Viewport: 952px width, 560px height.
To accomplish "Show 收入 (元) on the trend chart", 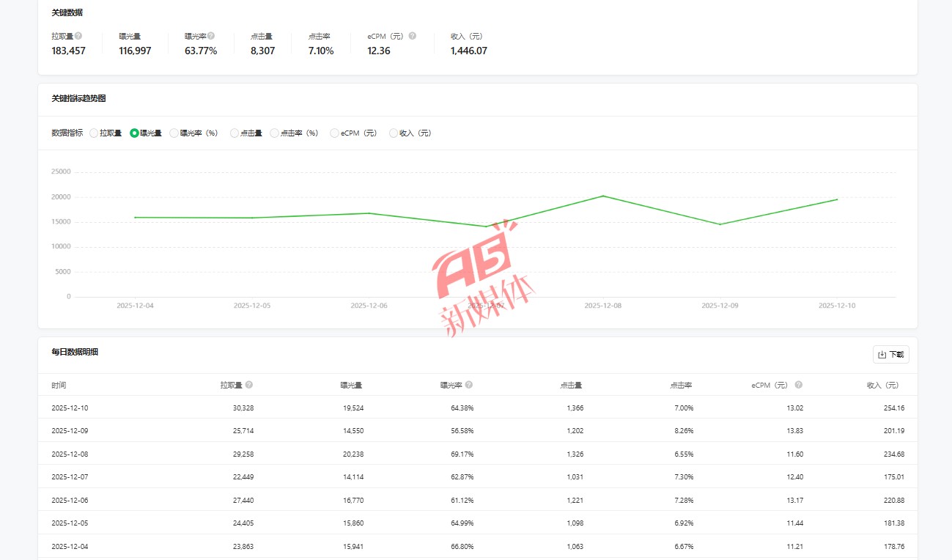I will tap(394, 133).
